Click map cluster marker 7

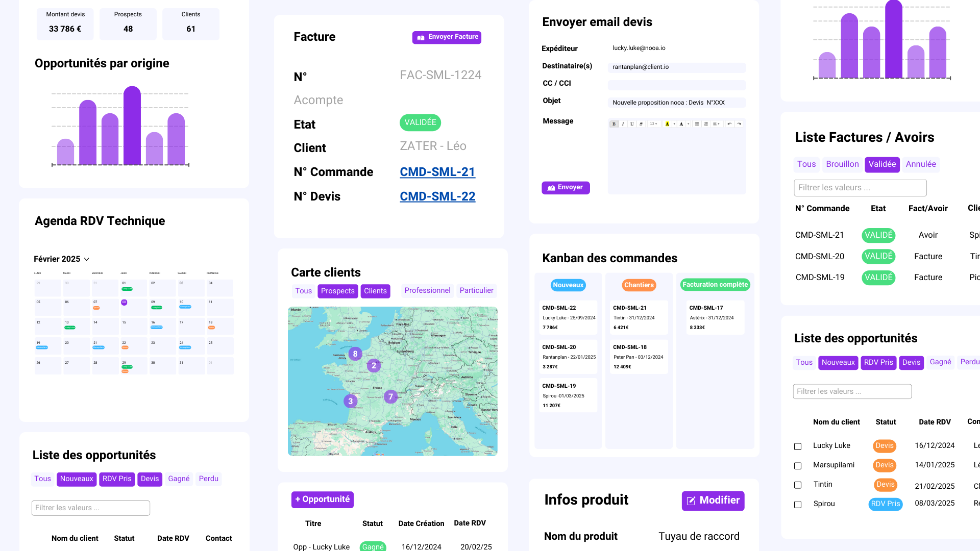coord(390,396)
